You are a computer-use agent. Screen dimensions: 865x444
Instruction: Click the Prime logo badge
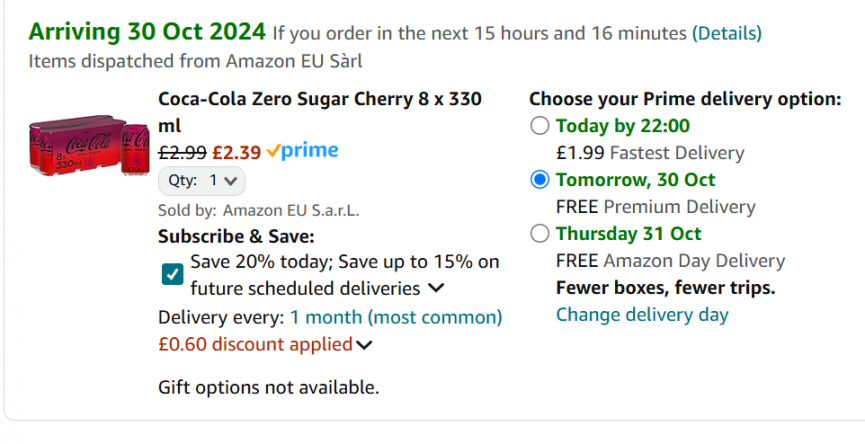(303, 152)
